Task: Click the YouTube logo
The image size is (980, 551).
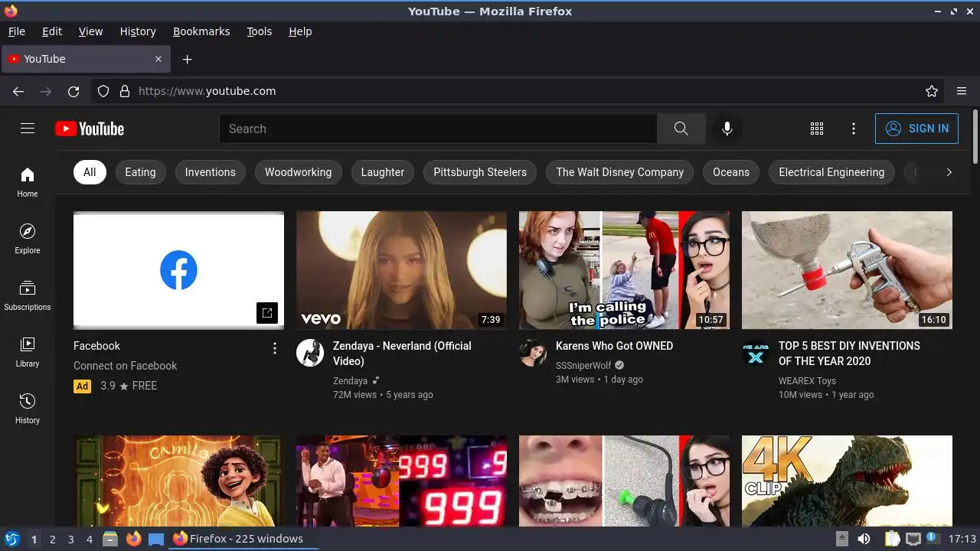Action: 90,129
